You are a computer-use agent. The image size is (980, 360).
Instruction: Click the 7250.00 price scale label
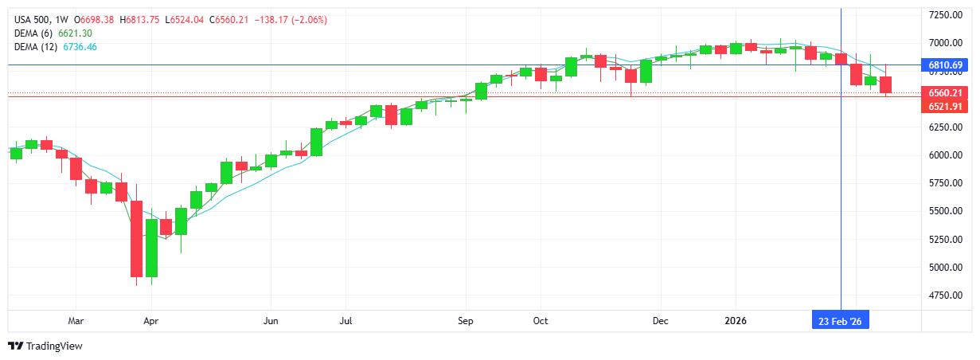pos(946,15)
